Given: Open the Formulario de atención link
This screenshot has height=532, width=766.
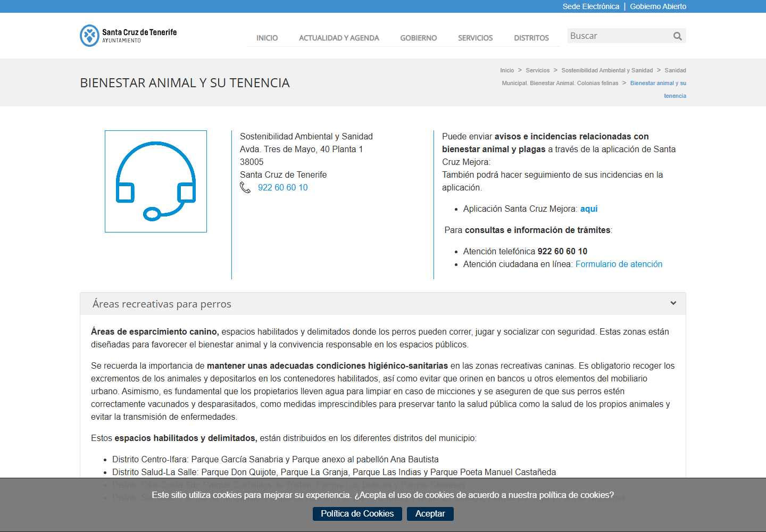Looking at the screenshot, I should click(619, 264).
